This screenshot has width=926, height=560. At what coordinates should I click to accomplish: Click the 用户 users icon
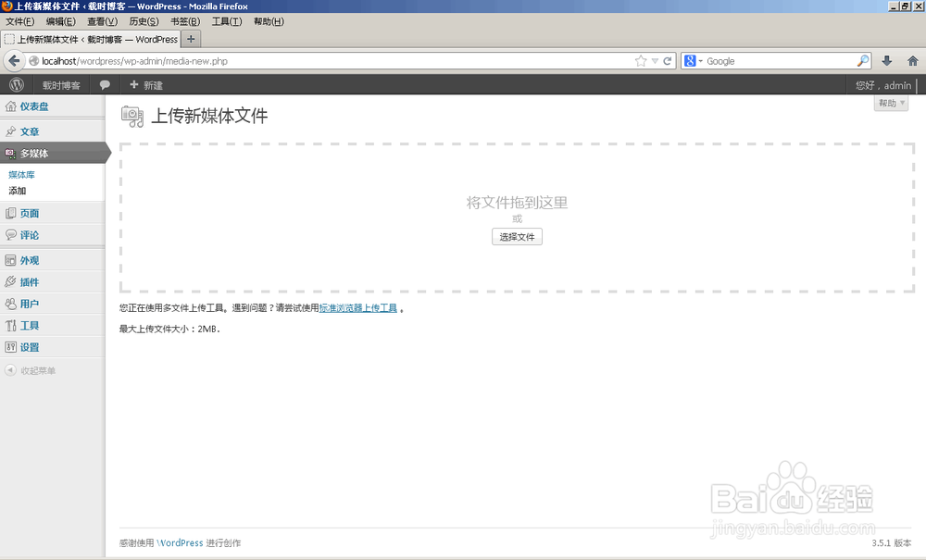pyautogui.click(x=10, y=304)
